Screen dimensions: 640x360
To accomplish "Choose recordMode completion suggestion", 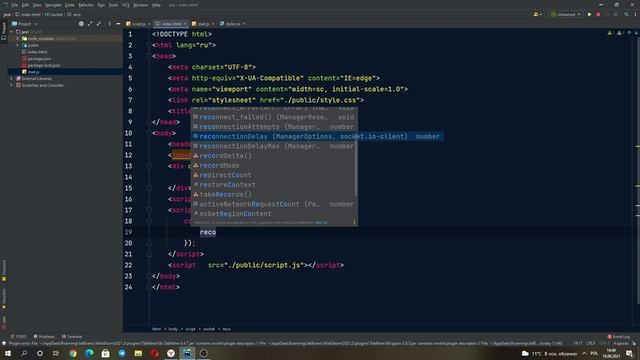I will tap(274, 165).
